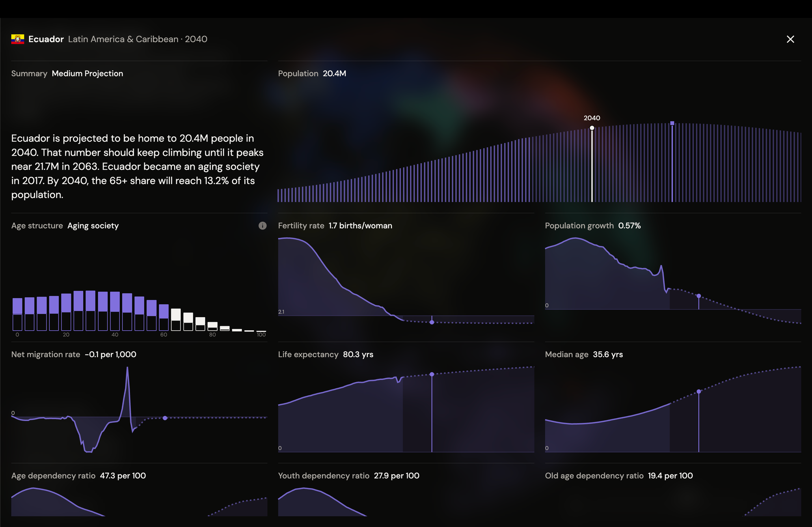The height and width of the screenshot is (527, 812).
Task: Click the Ecuador flag icon
Action: point(18,39)
